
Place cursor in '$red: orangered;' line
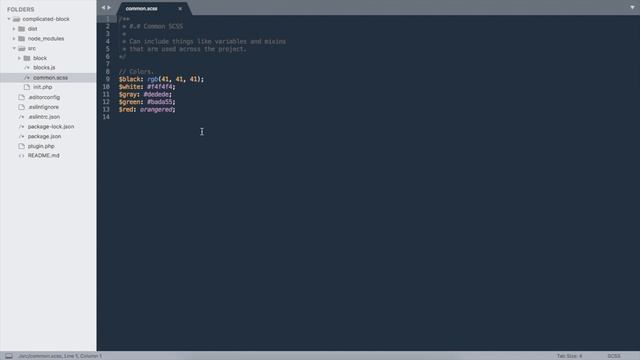click(147, 109)
